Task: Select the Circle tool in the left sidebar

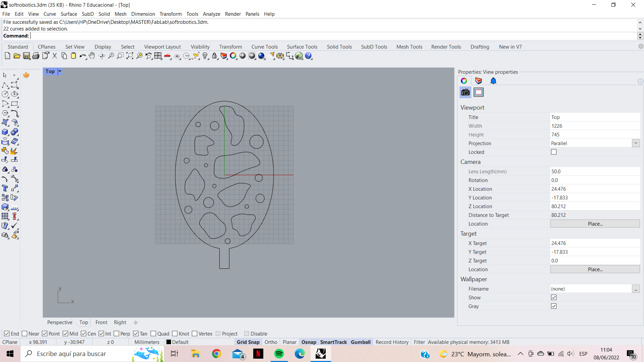Action: point(5,95)
